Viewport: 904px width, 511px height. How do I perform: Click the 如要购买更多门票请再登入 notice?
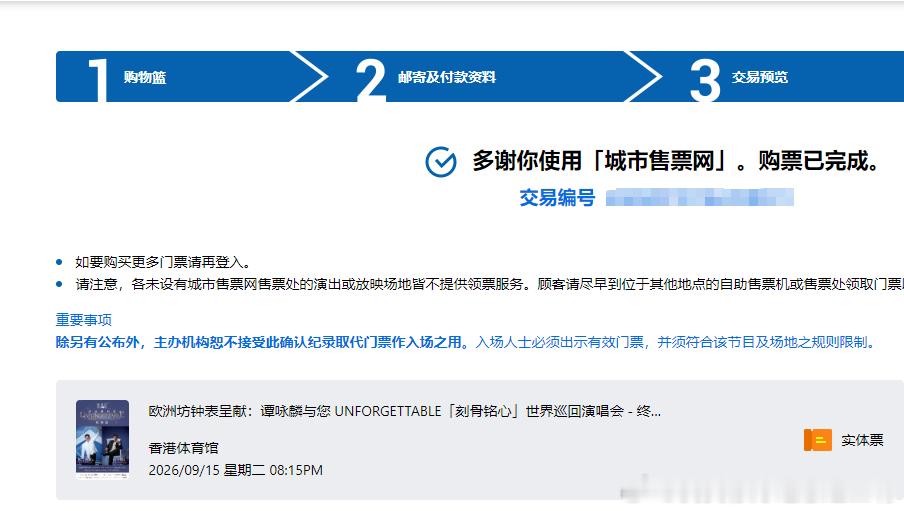[x=163, y=262]
